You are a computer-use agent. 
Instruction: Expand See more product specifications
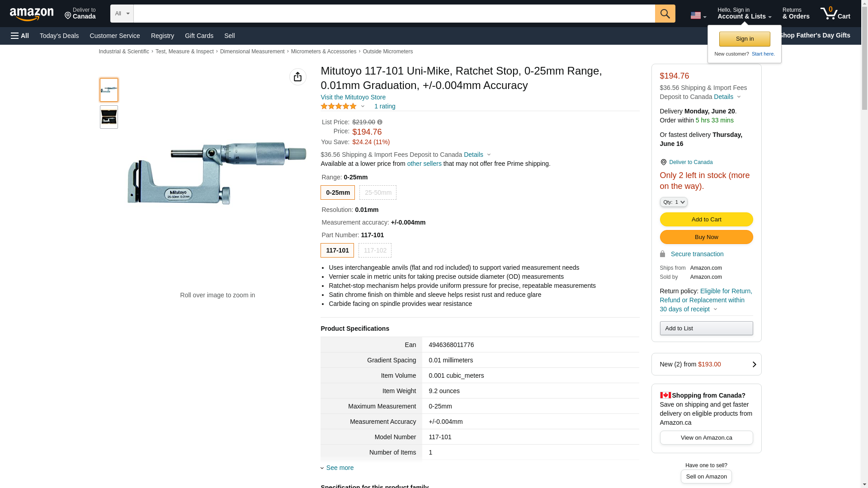pyautogui.click(x=340, y=468)
